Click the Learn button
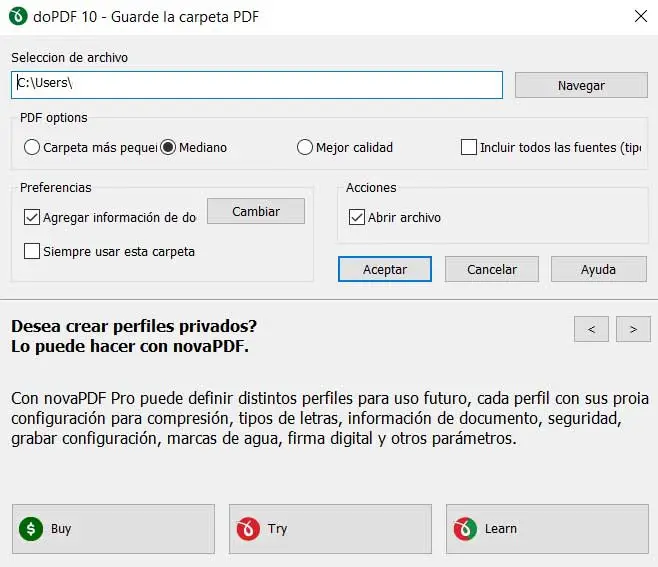 point(547,529)
